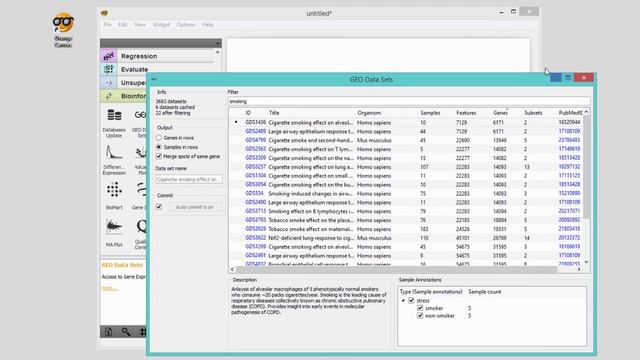Click the horizontal scrollbar under dataset table
Screen dimensions: 640x360
pos(396,269)
